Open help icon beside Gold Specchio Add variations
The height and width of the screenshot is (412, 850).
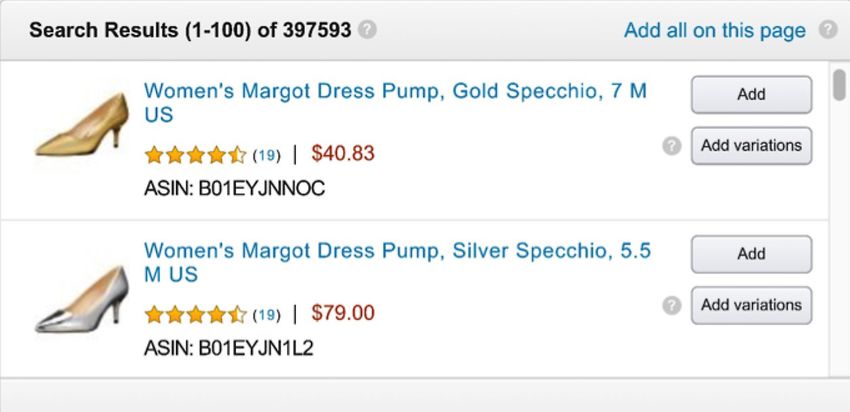(x=672, y=146)
